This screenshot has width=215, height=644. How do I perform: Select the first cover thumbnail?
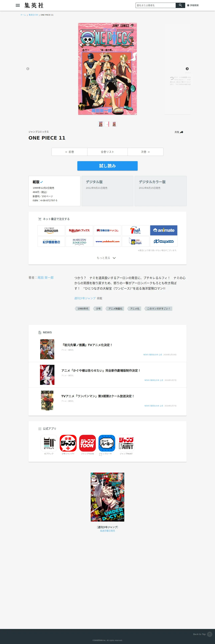[101, 124]
